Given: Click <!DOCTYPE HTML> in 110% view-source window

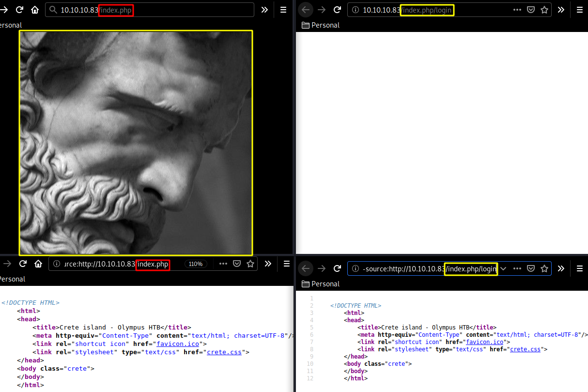Looking at the screenshot, I should coord(31,302).
